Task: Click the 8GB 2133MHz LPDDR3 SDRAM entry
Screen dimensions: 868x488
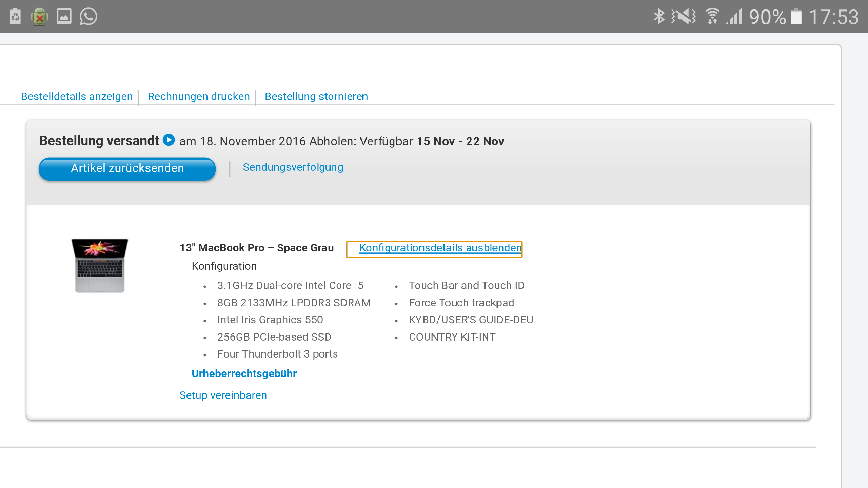Action: [294, 303]
